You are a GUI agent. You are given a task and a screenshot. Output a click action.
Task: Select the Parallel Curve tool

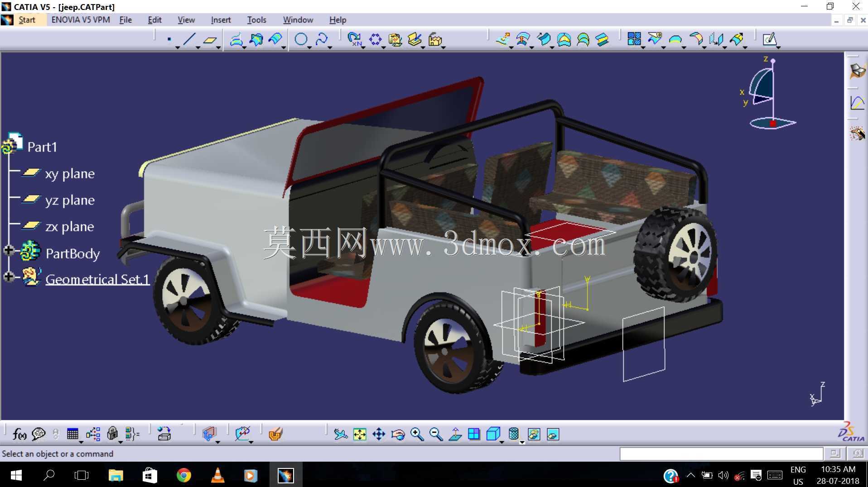point(275,39)
